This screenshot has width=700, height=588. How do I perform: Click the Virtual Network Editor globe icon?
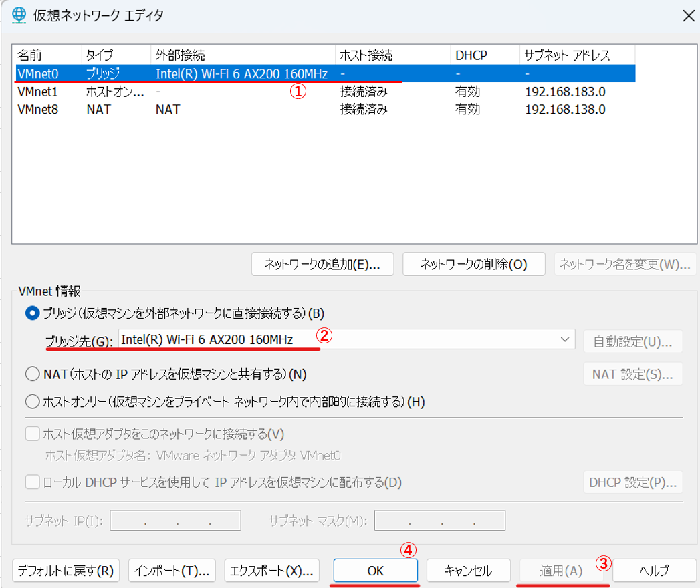tap(19, 15)
